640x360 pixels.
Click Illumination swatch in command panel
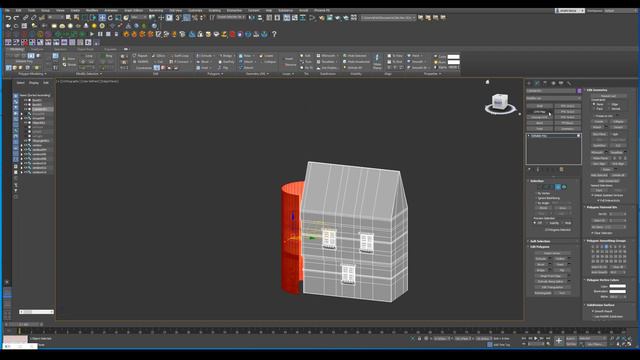618,291
